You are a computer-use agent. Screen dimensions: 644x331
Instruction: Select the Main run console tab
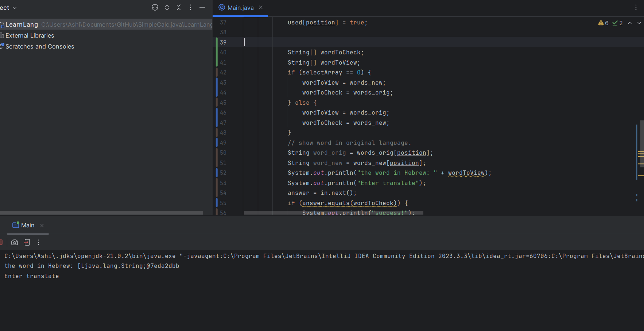click(27, 226)
